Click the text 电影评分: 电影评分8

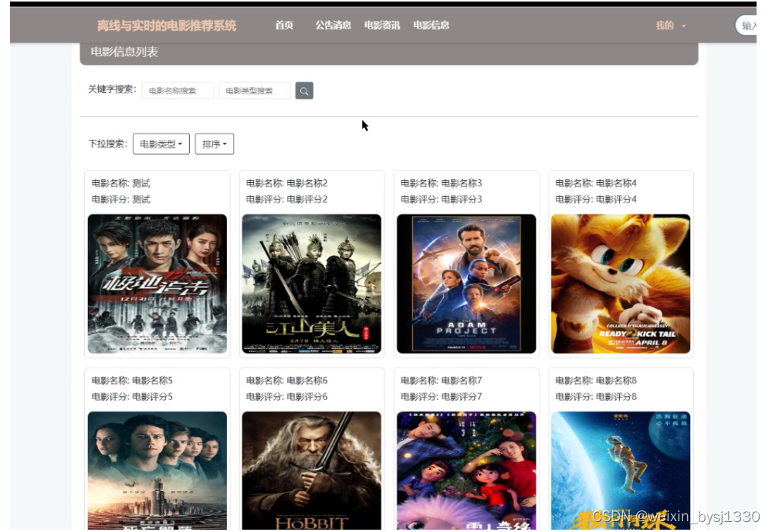(596, 397)
